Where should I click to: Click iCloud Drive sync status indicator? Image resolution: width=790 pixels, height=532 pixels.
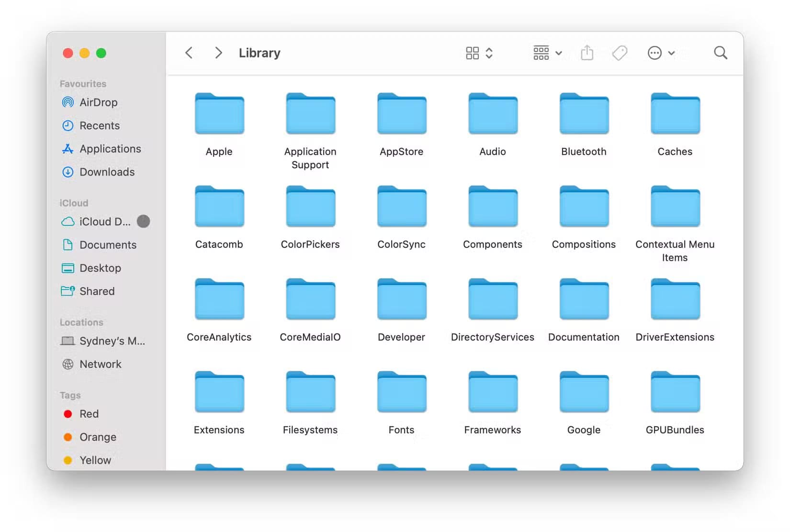click(143, 222)
